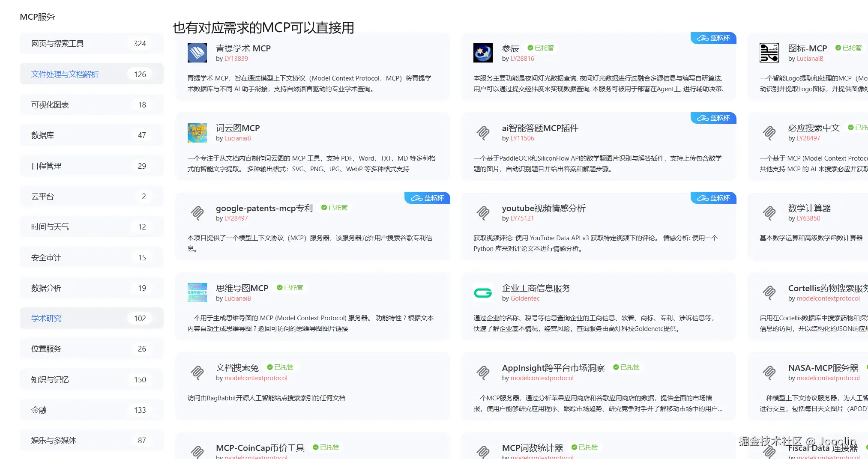Click 已托管 badge next to google-patents-mcp专利

(x=335, y=208)
